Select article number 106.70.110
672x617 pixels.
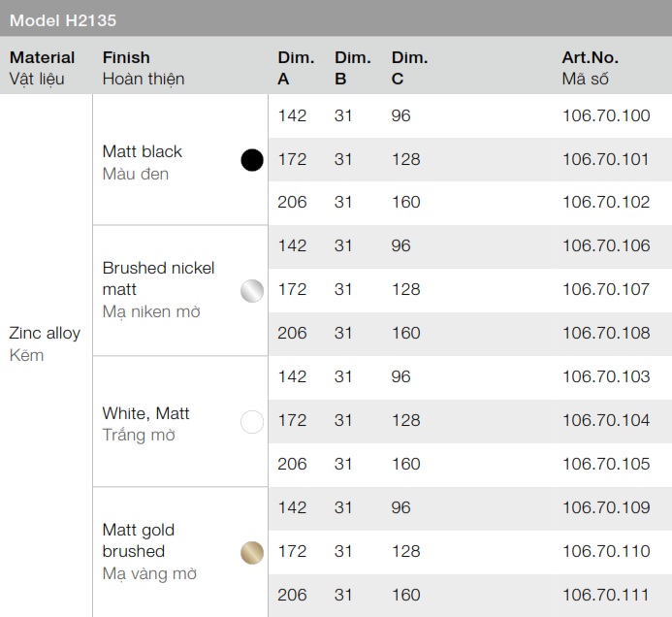pos(606,552)
